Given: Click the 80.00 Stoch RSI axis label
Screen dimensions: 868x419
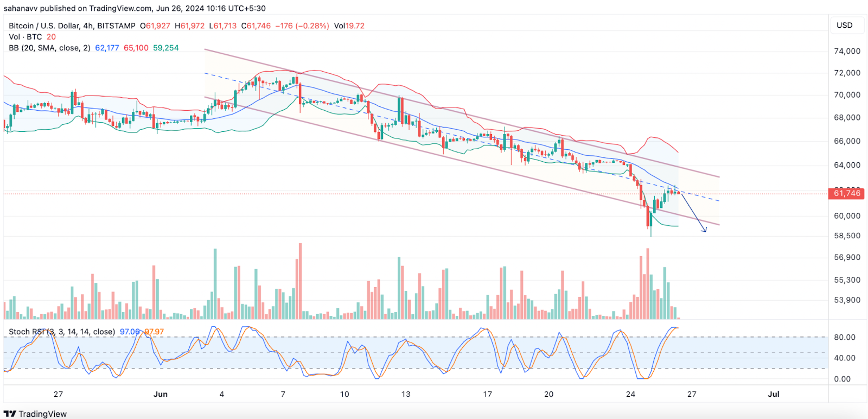Looking at the screenshot, I should (x=845, y=337).
